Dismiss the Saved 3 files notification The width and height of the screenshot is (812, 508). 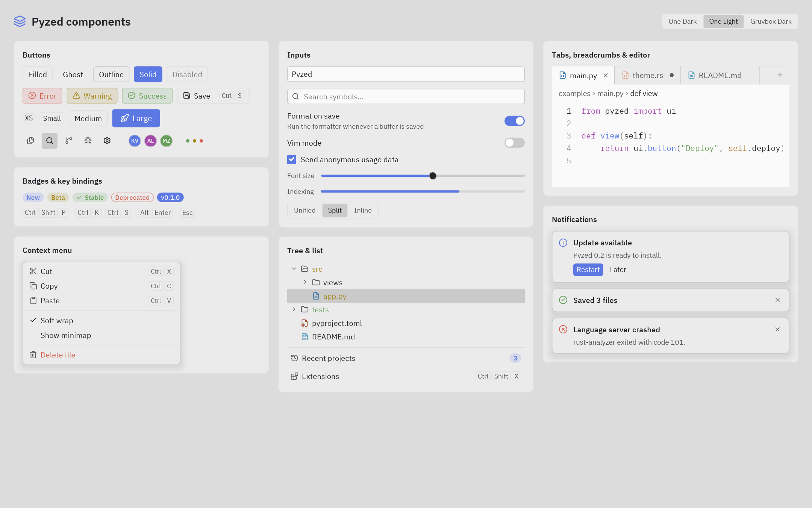click(x=777, y=300)
